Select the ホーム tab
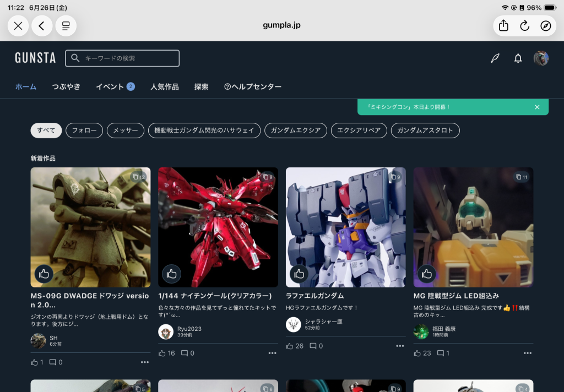Image resolution: width=564 pixels, height=392 pixels. point(26,86)
